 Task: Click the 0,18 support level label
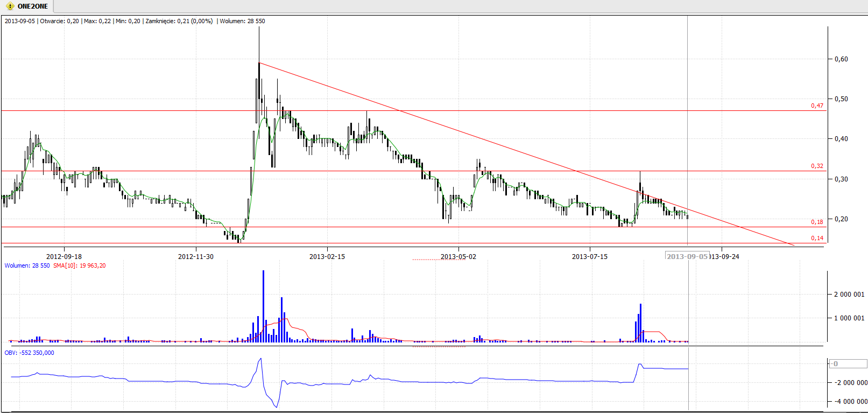click(817, 222)
